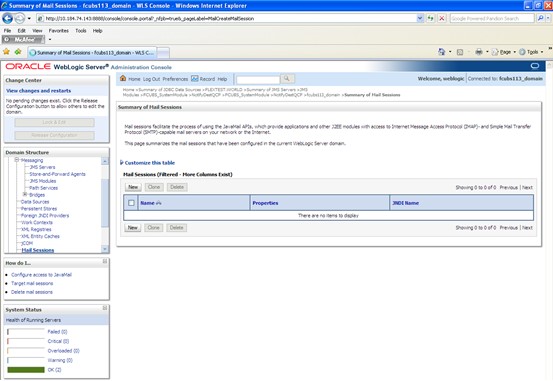Click the lower New button below table
This screenshot has width=553, height=381.
tap(133, 228)
